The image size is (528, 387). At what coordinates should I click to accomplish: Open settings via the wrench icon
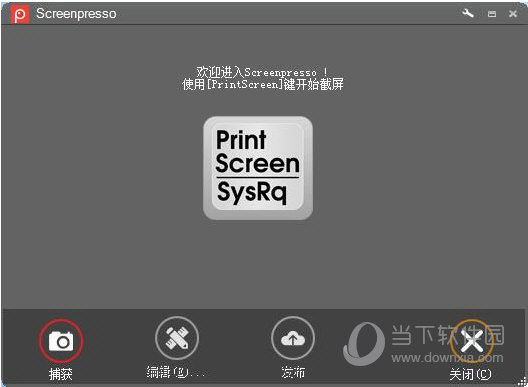tap(468, 13)
